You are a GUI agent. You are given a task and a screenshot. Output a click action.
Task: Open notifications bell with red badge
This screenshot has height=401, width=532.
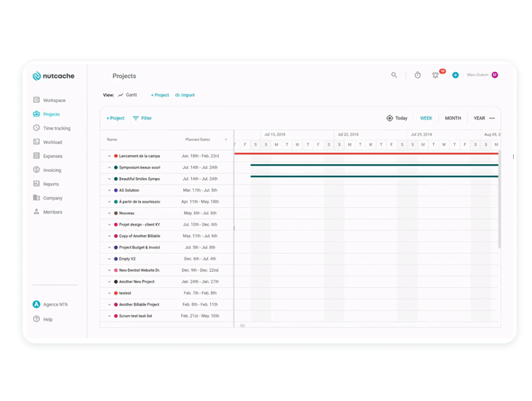[436, 75]
